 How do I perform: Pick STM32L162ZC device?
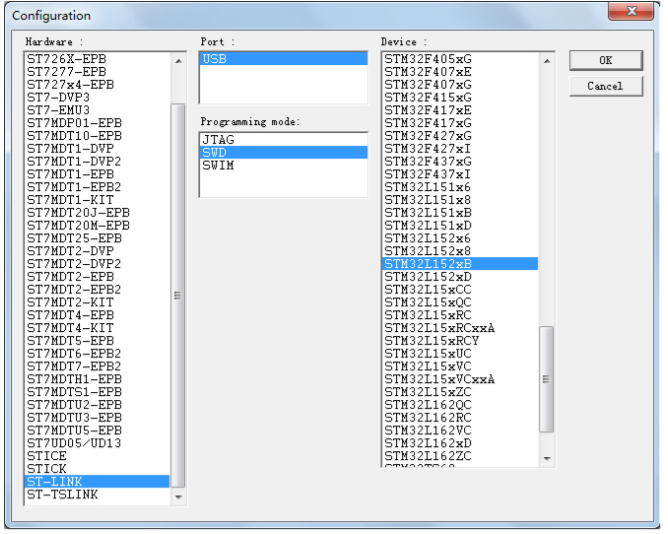pos(460,456)
